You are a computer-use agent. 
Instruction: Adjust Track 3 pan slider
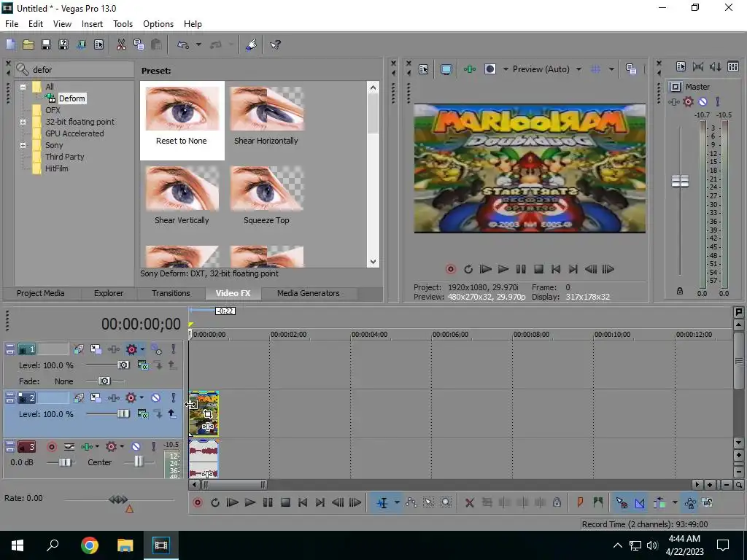tap(138, 462)
